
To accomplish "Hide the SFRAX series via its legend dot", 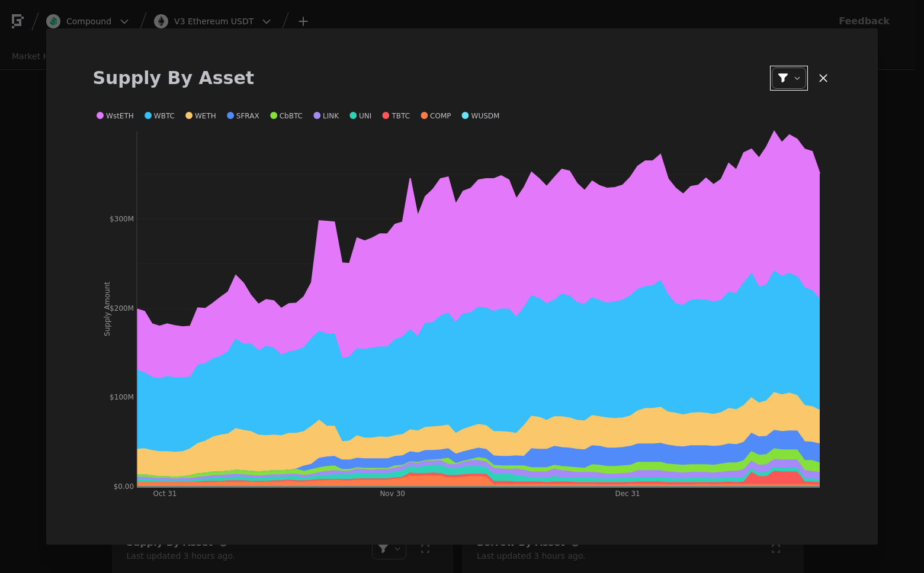I will tap(230, 116).
